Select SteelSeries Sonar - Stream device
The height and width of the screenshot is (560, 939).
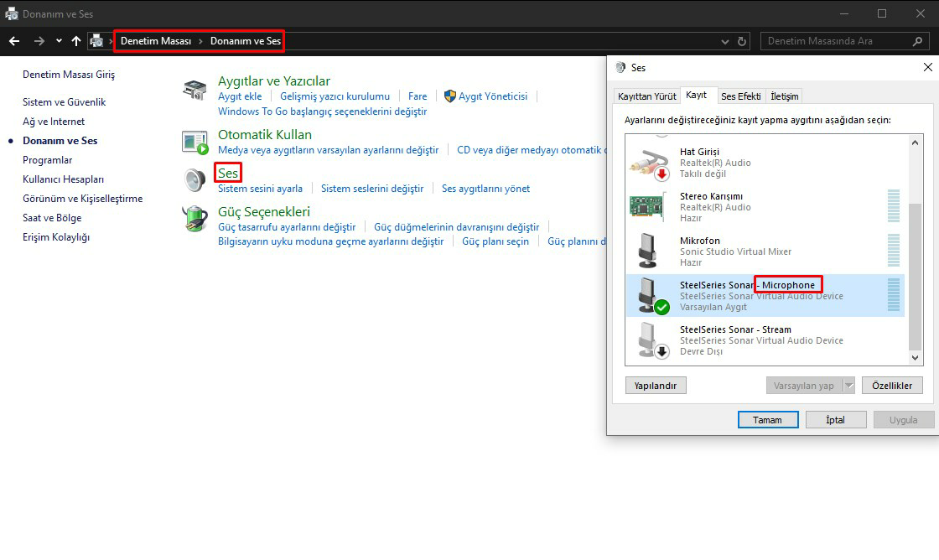[x=765, y=340]
